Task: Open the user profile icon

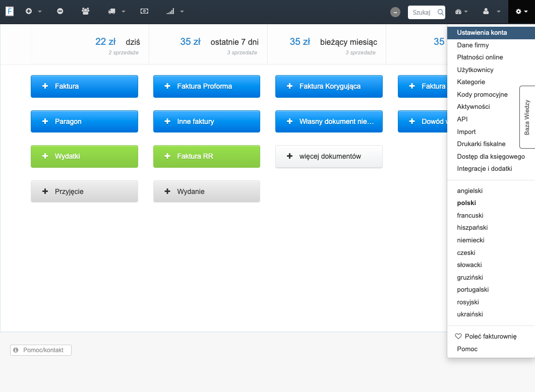Action: [486, 11]
